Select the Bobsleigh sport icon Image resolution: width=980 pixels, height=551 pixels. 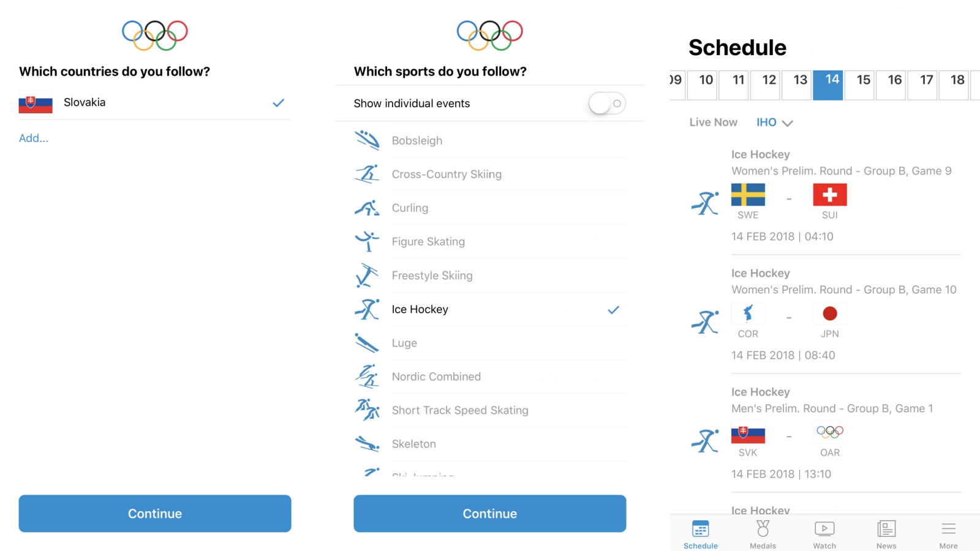pos(367,140)
